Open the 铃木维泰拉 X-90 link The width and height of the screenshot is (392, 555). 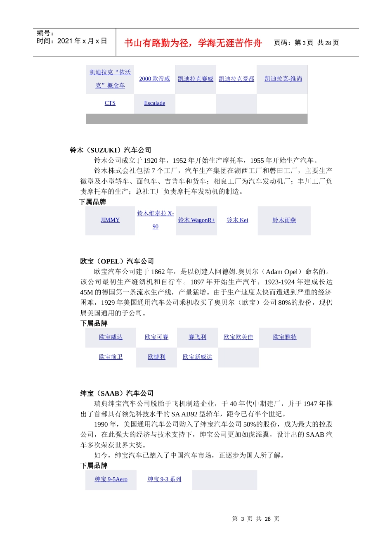156,220
